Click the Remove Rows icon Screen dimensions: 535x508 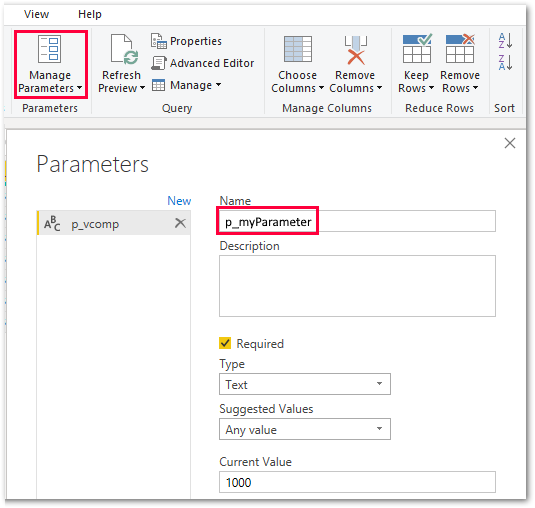click(x=460, y=48)
